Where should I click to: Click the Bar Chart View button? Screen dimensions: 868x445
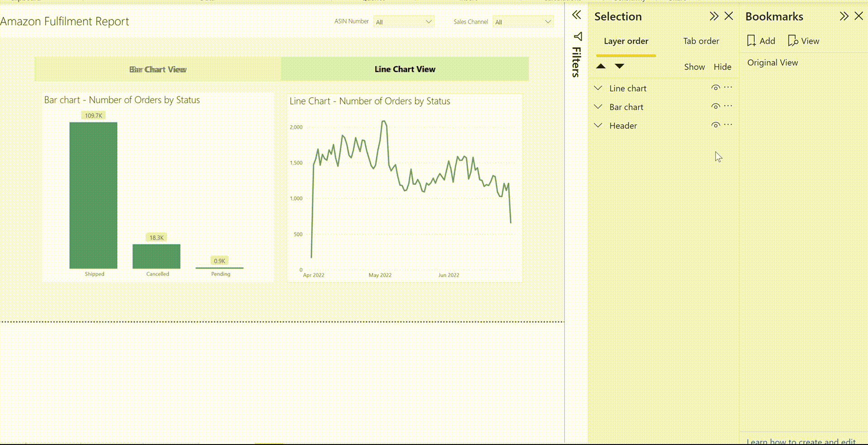coord(158,69)
